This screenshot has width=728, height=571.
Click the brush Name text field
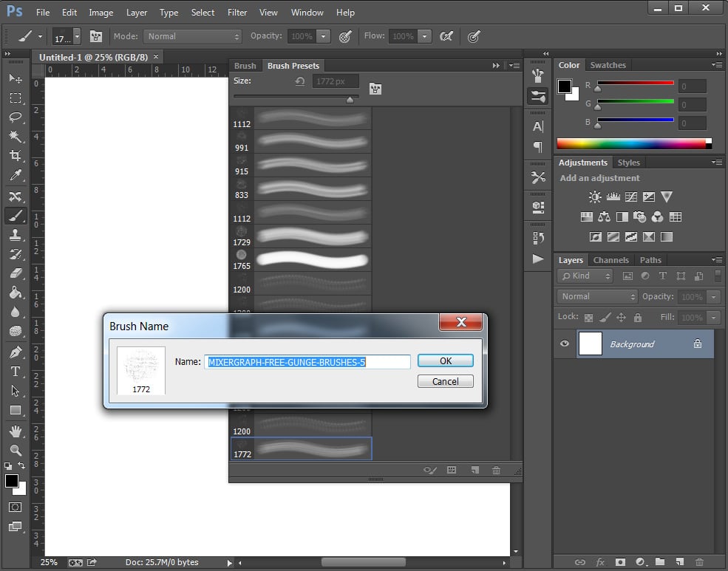[x=307, y=362]
